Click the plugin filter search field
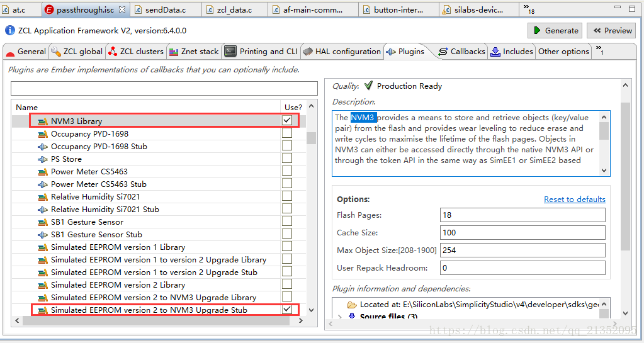Screen dimensions: 644x343 point(164,88)
